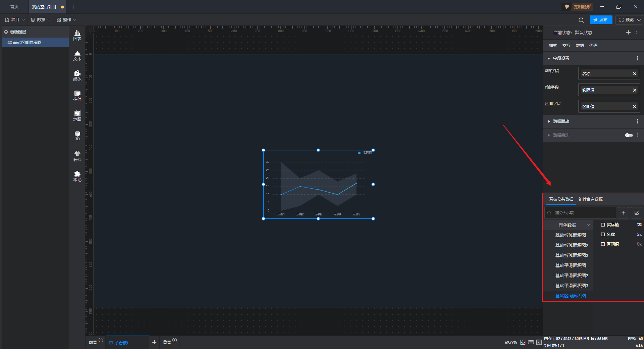Image resolution: width=644 pixels, height=349 pixels.
Task: Click the search magnifier icon in top toolbar
Action: (581, 20)
